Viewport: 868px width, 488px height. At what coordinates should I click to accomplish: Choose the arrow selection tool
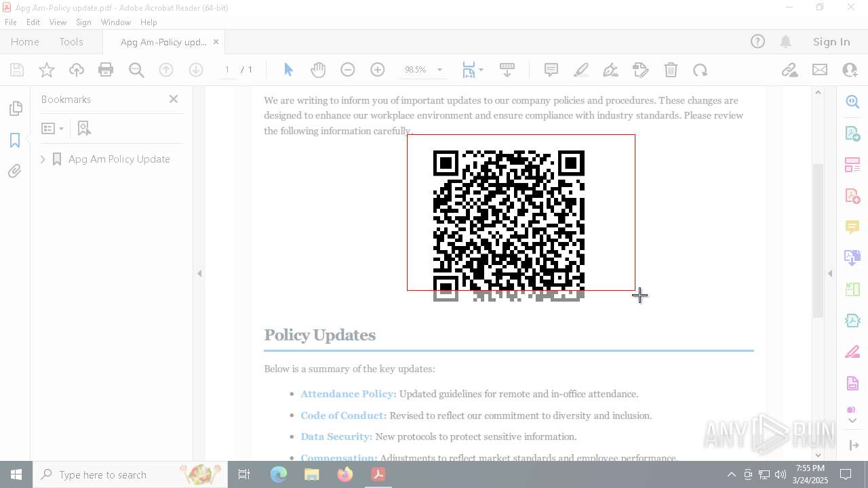point(288,70)
